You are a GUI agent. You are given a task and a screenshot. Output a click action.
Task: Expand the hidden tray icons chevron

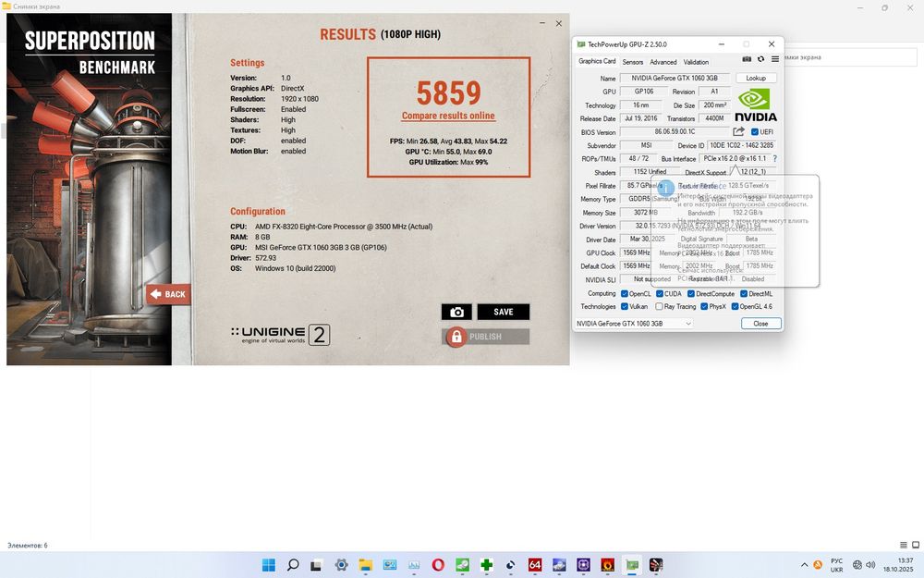(804, 565)
